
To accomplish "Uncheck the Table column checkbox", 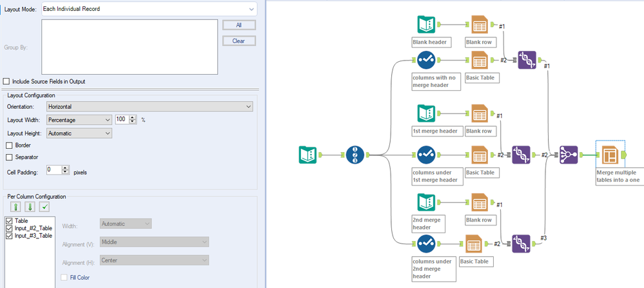I will click(10, 221).
